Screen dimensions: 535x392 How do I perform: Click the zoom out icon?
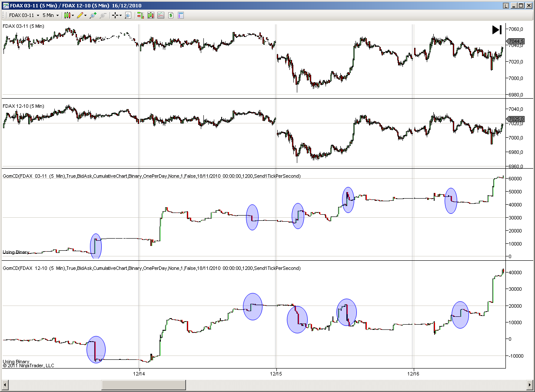click(x=103, y=15)
